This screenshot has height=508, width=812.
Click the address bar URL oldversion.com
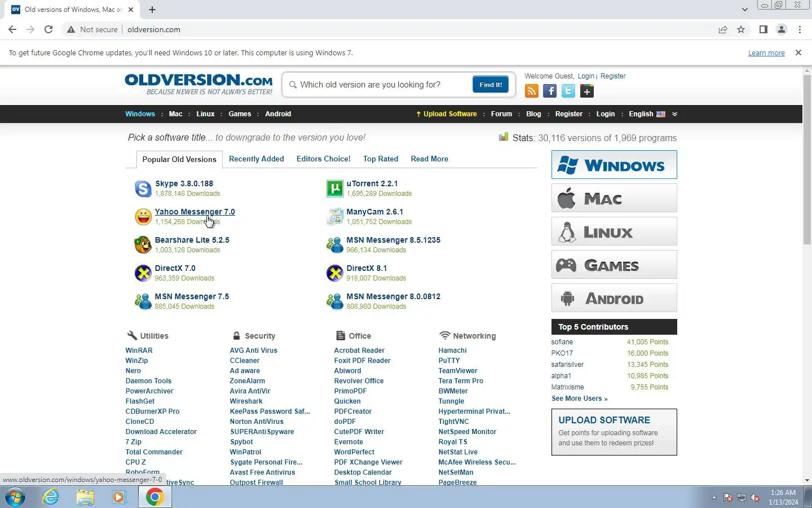tap(154, 29)
